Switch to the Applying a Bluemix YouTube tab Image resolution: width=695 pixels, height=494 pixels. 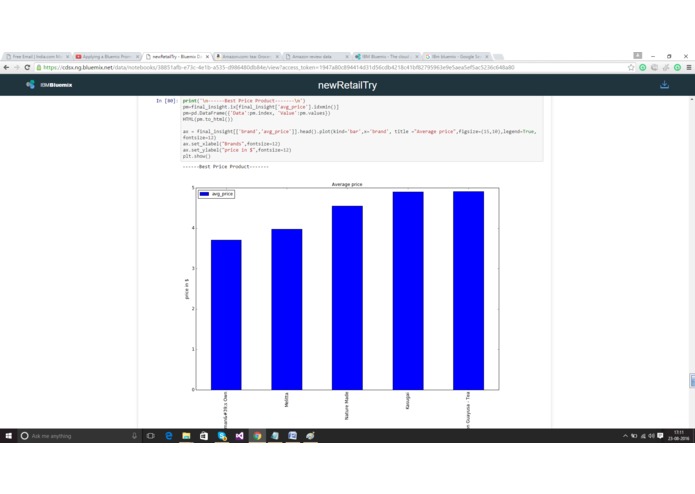tap(107, 57)
